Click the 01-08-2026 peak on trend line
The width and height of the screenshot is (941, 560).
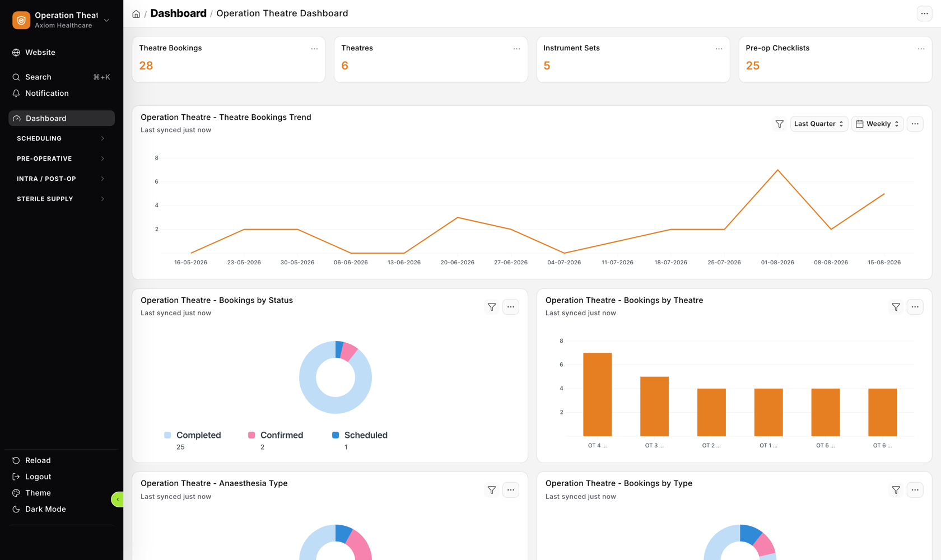(x=777, y=170)
